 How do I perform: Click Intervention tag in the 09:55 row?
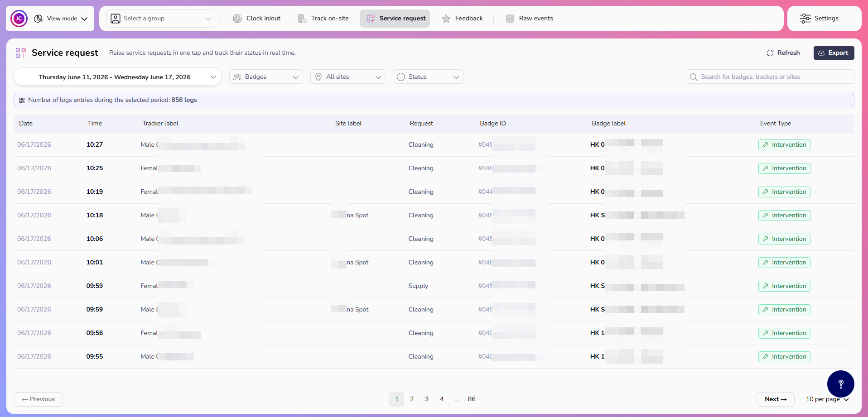(x=784, y=357)
